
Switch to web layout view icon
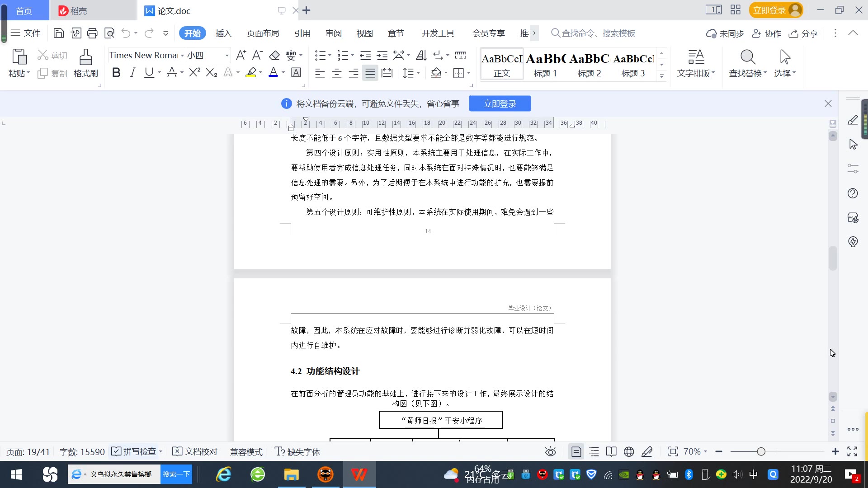point(628,451)
